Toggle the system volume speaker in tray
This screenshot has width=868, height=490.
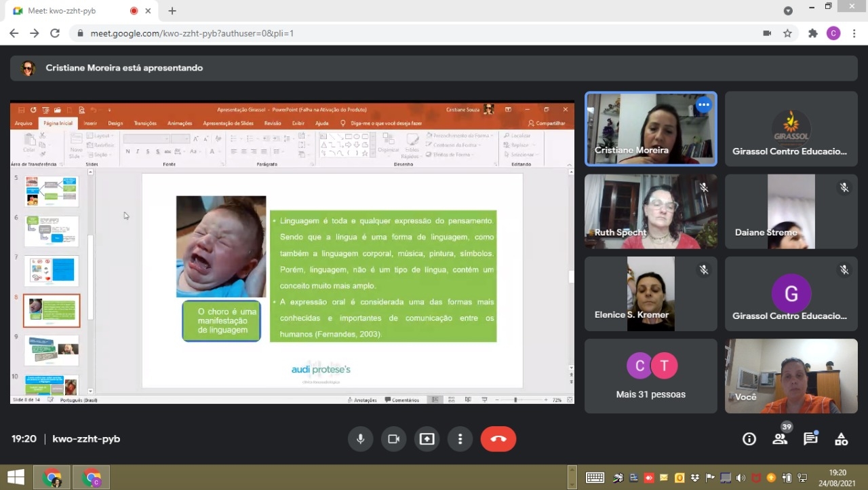(741, 478)
